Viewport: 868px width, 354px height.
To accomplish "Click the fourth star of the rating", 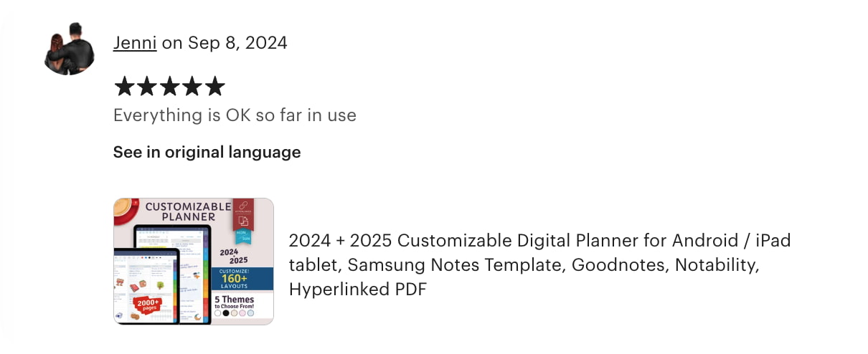I will pyautogui.click(x=192, y=87).
